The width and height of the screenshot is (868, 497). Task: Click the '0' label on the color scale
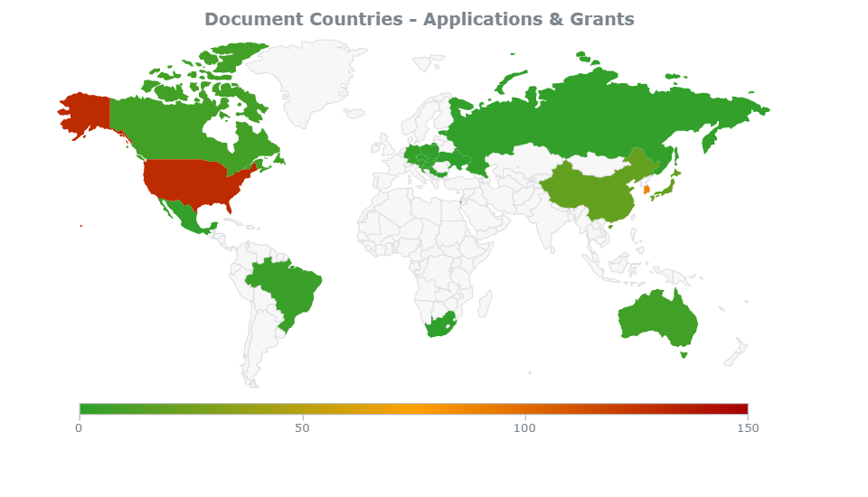[79, 427]
